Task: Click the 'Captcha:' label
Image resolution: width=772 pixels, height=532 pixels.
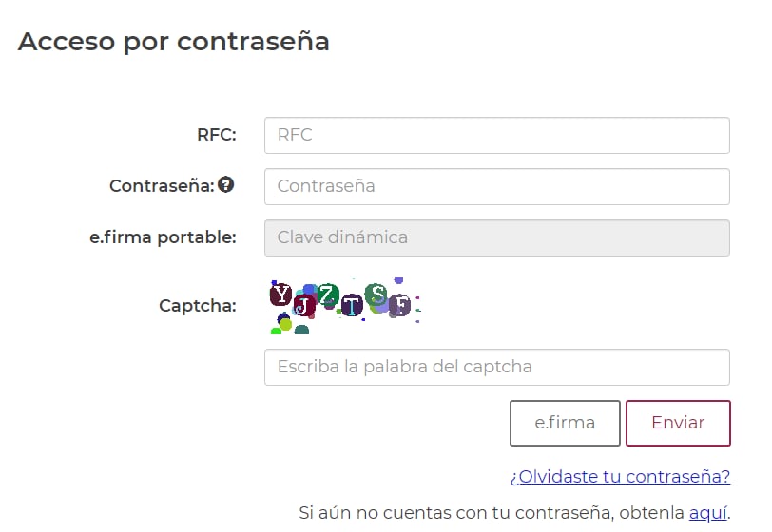Action: click(x=197, y=306)
